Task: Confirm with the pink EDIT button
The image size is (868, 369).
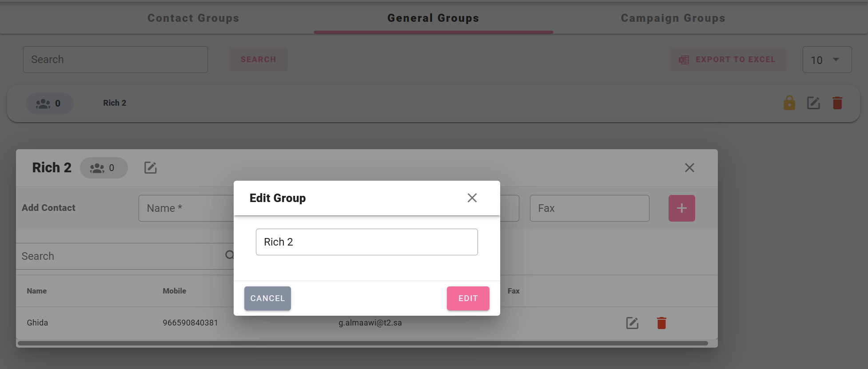Action: (x=468, y=298)
